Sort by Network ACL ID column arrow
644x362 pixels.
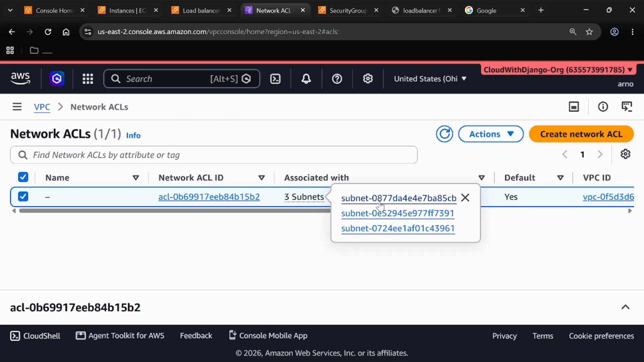coord(262,178)
